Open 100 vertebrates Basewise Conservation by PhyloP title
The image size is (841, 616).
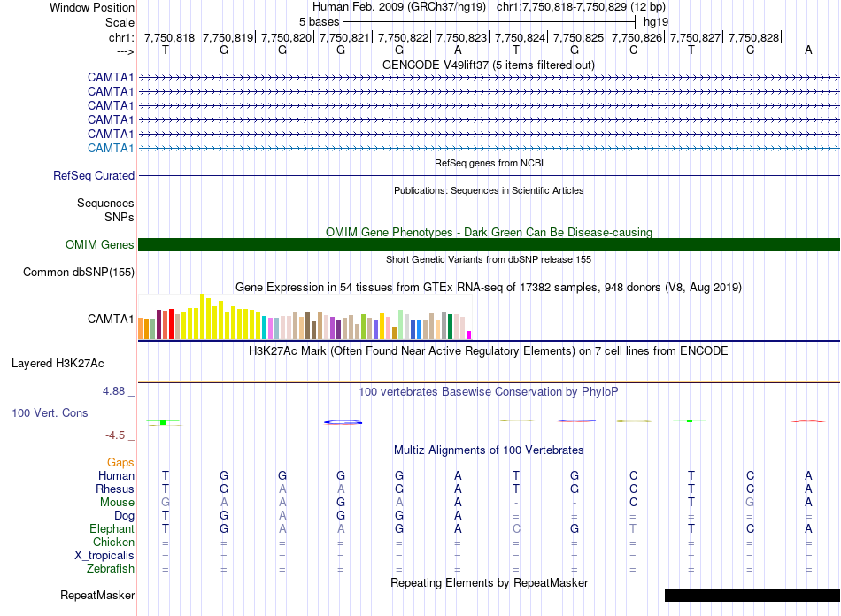(x=489, y=391)
